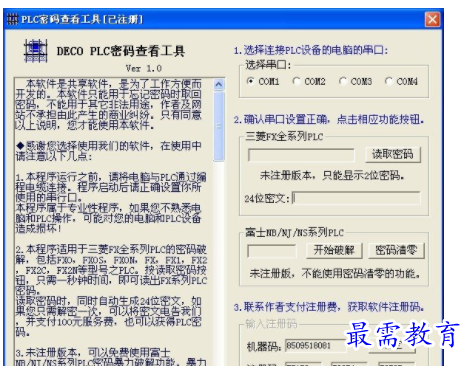
Task: Click the title bar application icon
Action: point(12,19)
